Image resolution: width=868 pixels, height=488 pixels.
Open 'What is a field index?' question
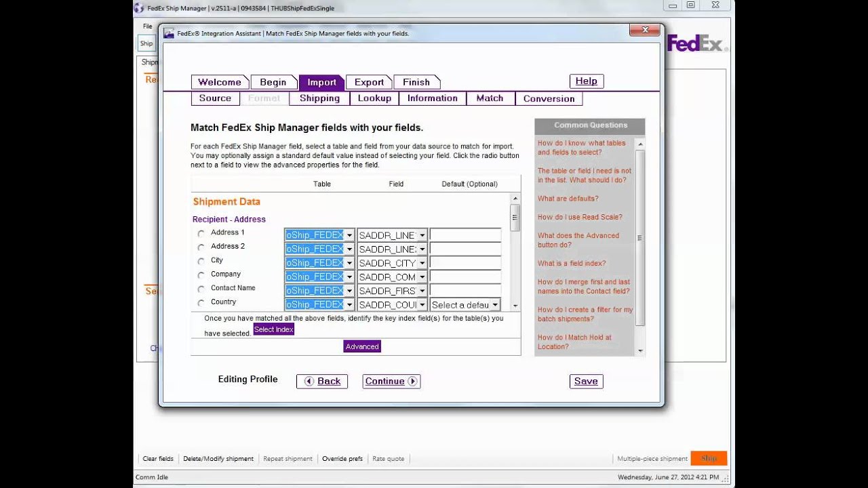(572, 263)
